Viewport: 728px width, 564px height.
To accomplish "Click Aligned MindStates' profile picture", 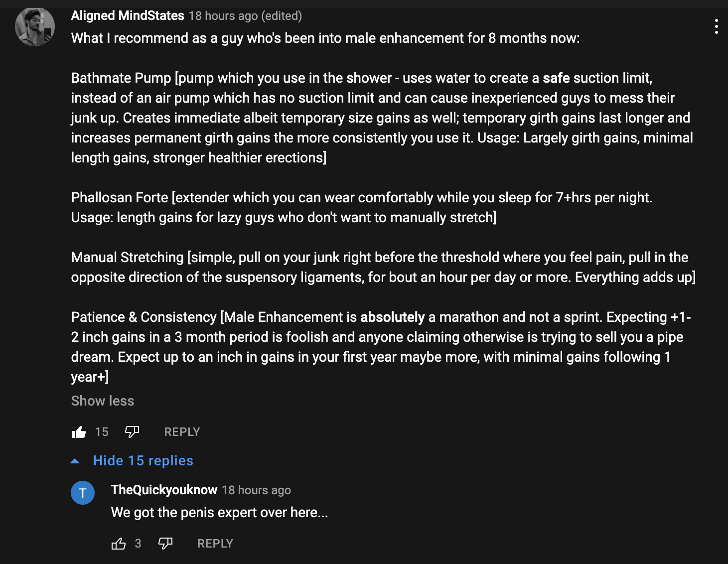I will [x=35, y=27].
